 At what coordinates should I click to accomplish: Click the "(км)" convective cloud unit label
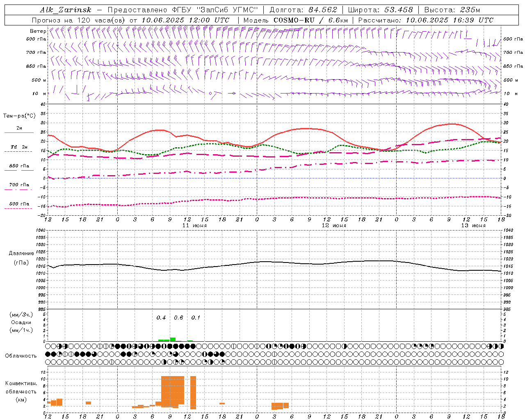click(21, 399)
